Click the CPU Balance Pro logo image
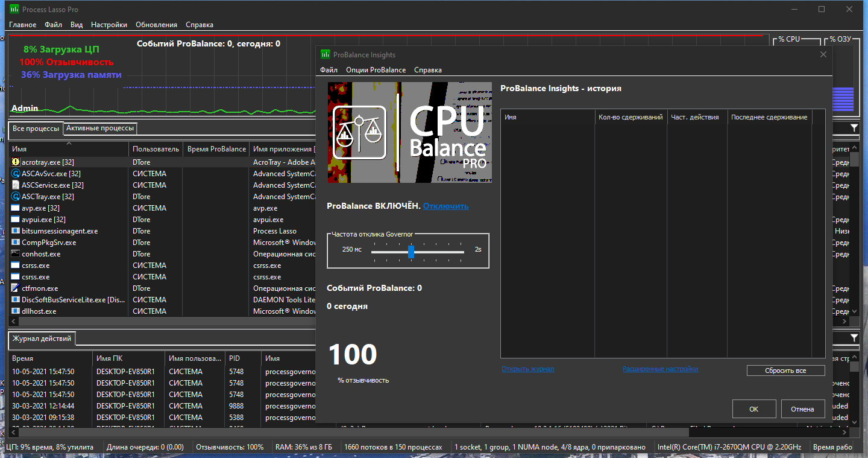This screenshot has height=458, width=868. click(410, 132)
